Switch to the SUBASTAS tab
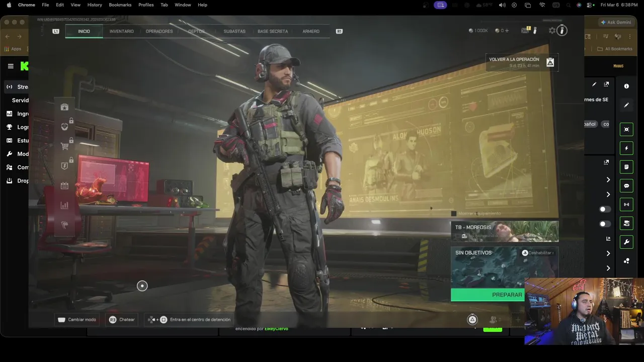 coord(234,31)
